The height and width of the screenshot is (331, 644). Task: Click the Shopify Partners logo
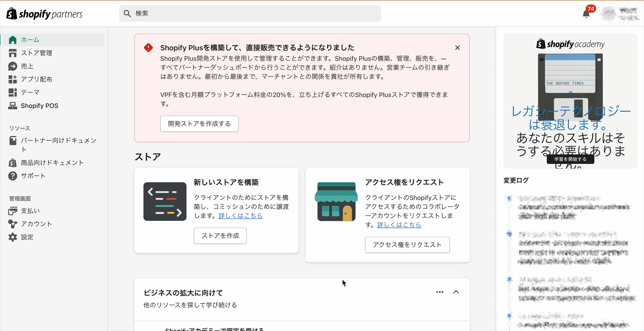(x=44, y=14)
